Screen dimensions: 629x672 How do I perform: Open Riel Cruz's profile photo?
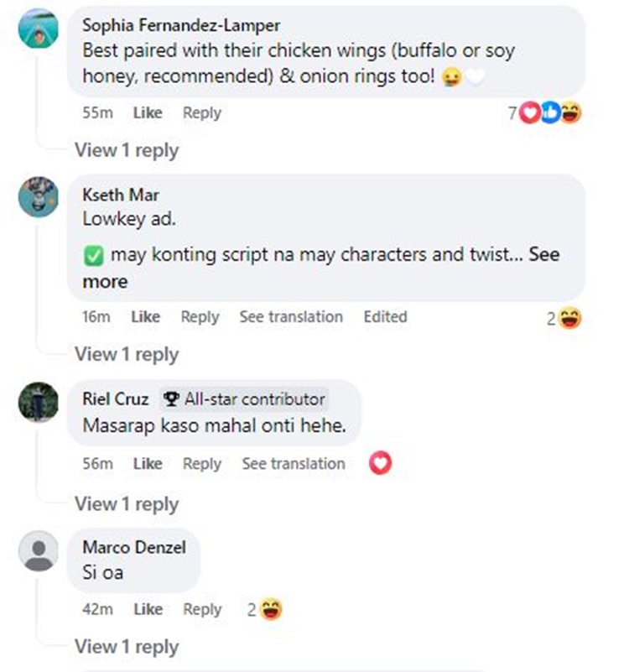click(x=39, y=402)
